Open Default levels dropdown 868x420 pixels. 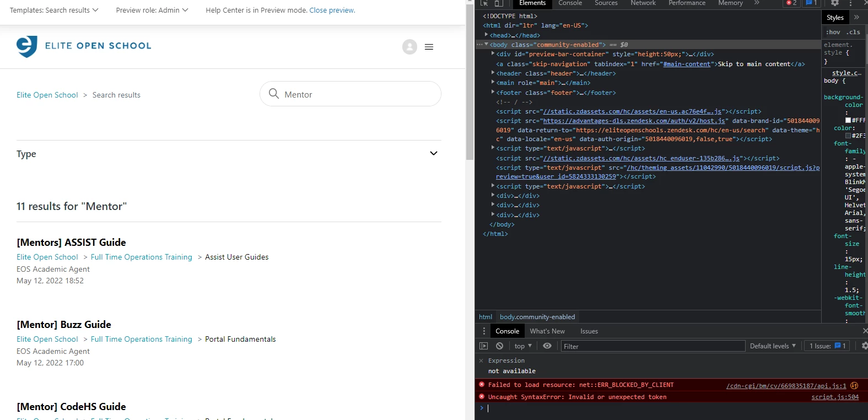[773, 346]
